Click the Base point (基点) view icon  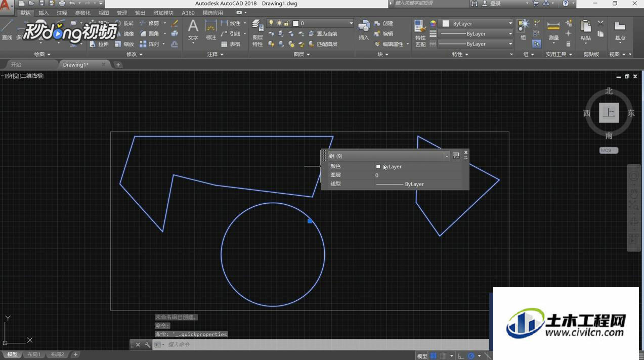tap(620, 30)
